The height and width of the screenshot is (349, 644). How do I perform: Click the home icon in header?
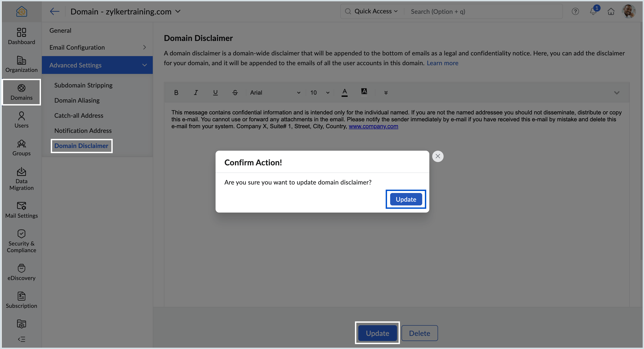tap(611, 12)
